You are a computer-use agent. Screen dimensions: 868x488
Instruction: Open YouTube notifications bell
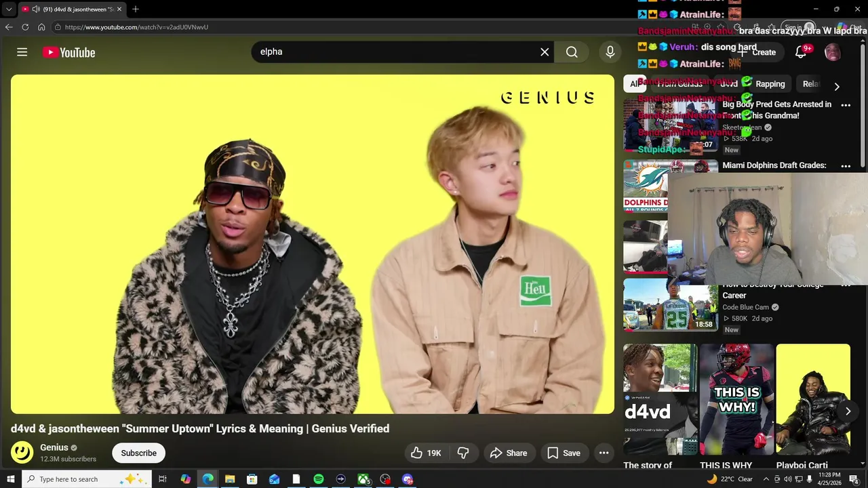point(801,52)
